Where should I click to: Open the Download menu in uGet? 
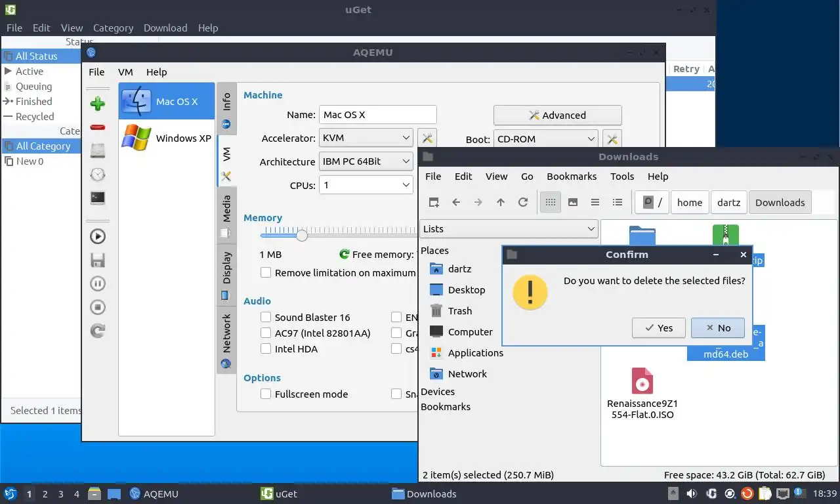[x=165, y=28]
